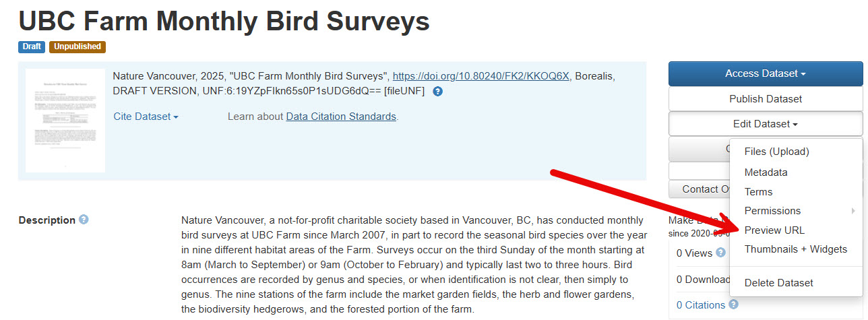Click the help icon next to Description
868x320 pixels.
(84, 220)
